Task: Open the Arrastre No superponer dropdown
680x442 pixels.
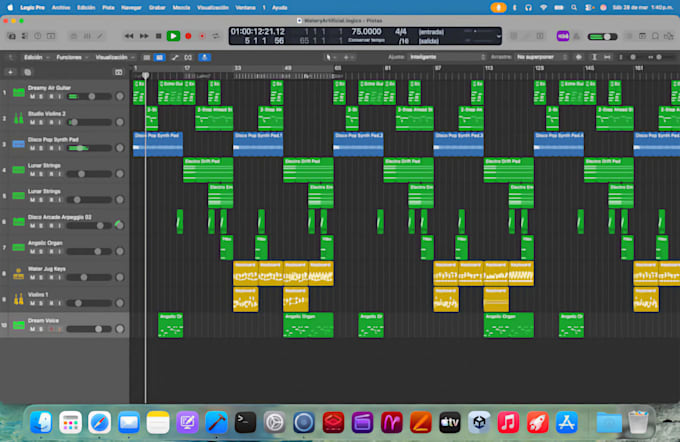Action: [541, 57]
